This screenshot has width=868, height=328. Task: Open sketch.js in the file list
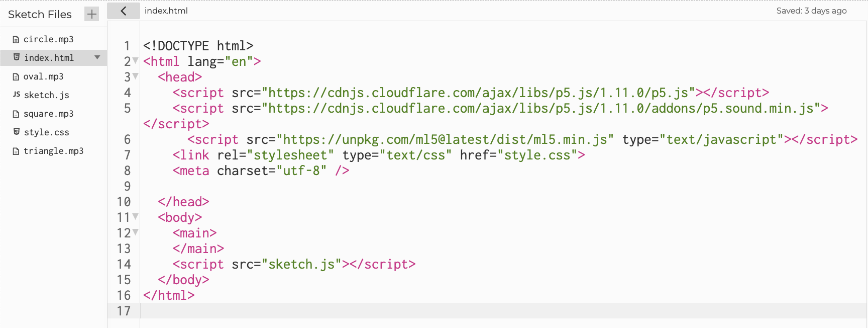coord(47,95)
